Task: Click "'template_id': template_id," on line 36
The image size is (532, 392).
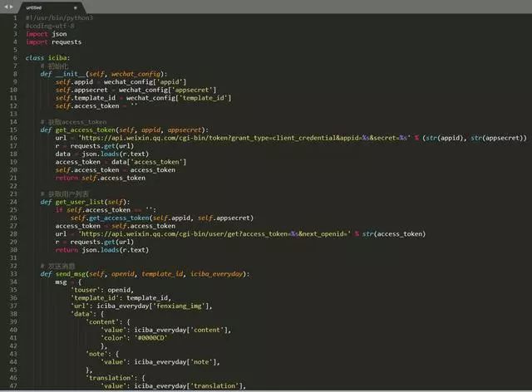Action: click(x=121, y=298)
